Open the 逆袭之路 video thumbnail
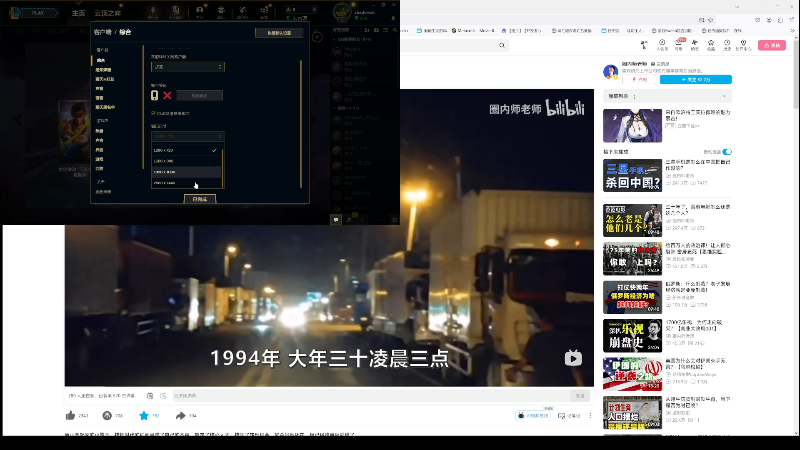Screen dimensions: 800x450 pos(632,374)
